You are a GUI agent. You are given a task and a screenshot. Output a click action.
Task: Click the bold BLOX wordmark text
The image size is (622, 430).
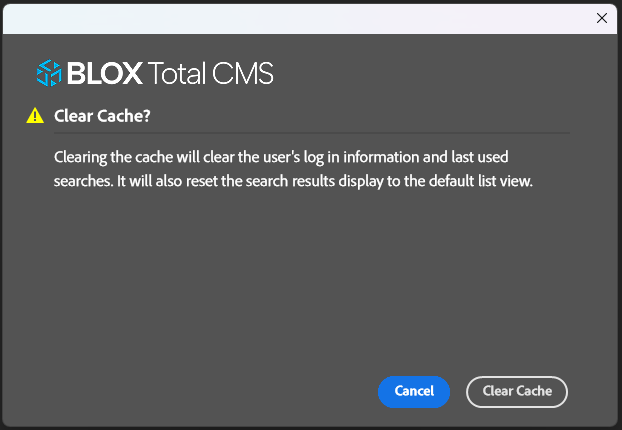coord(105,73)
